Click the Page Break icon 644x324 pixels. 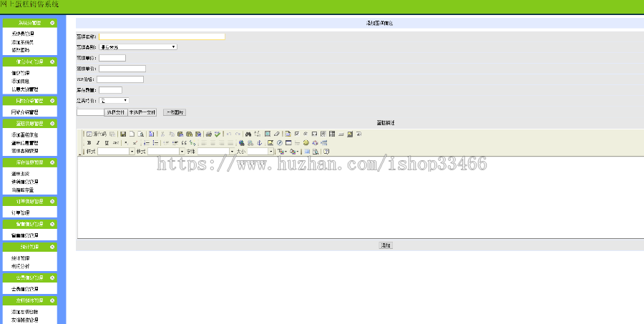(x=323, y=143)
